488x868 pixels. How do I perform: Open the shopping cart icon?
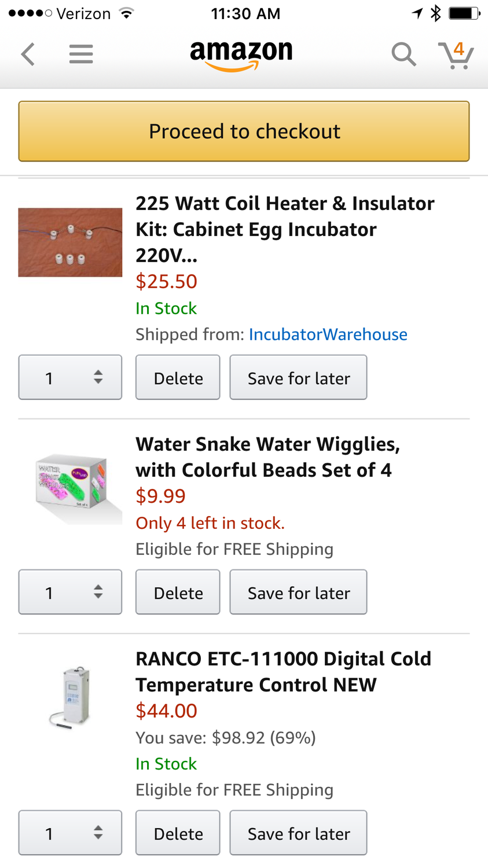[x=456, y=55]
